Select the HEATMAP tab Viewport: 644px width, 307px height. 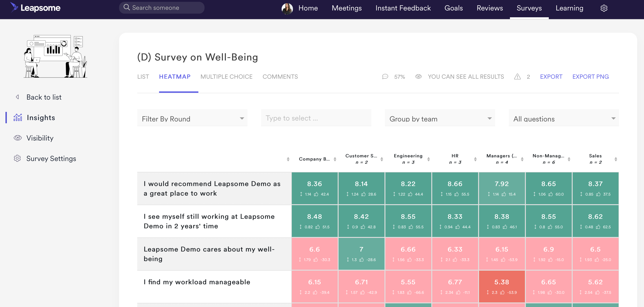pyautogui.click(x=175, y=77)
